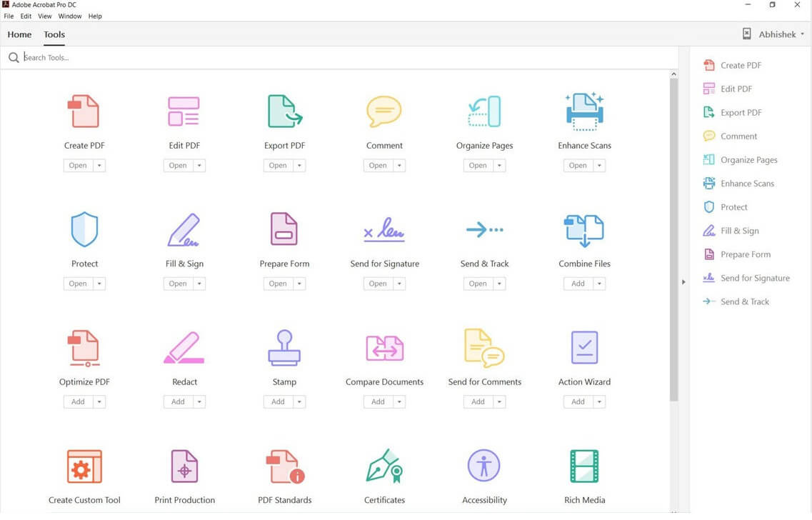Click the Prepare Form shortcut icon in right pane

[x=709, y=254]
